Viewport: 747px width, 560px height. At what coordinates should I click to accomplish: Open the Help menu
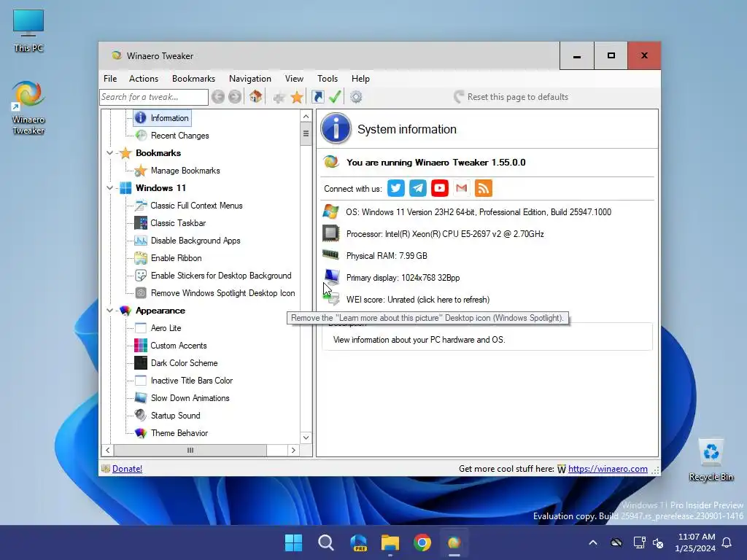click(x=360, y=79)
